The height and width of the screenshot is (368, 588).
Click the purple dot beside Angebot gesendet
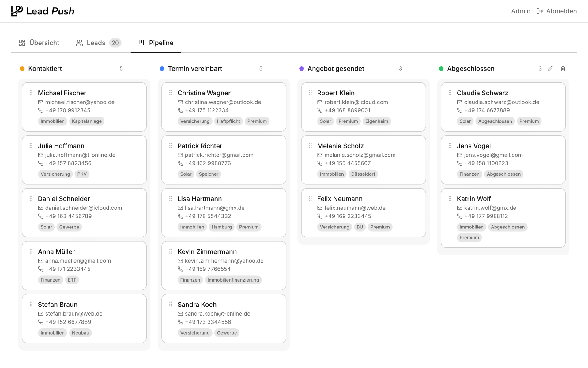pos(301,69)
